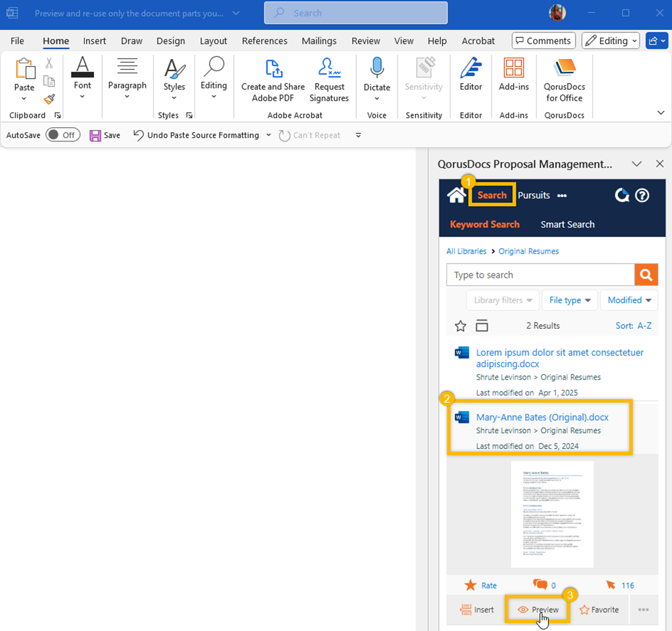Click the usage count pointer icon

611,585
